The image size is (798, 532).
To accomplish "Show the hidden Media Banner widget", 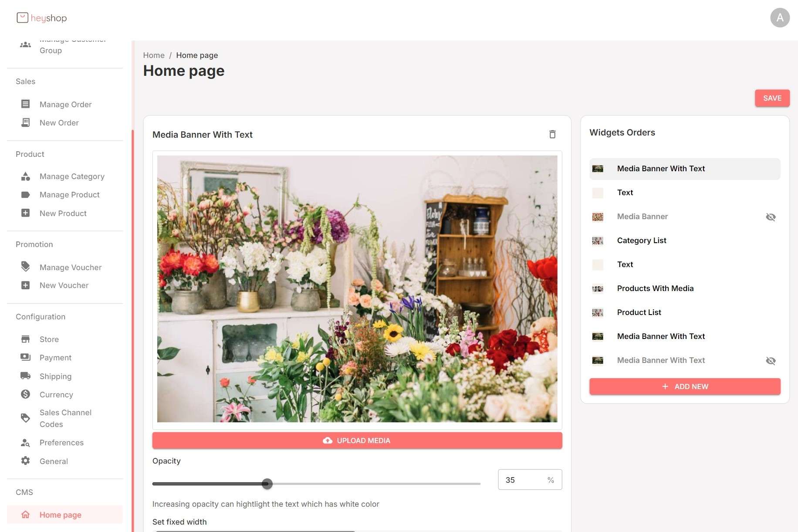I will 770,217.
